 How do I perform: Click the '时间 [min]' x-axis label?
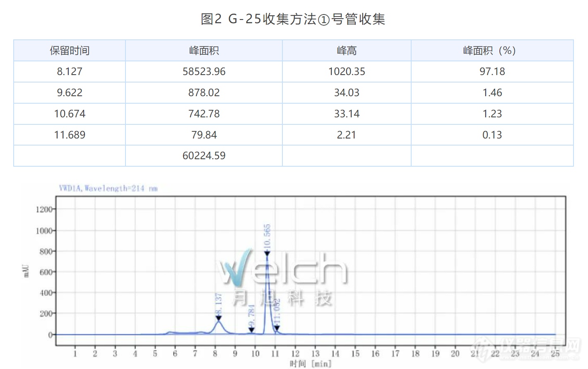[x=311, y=364]
